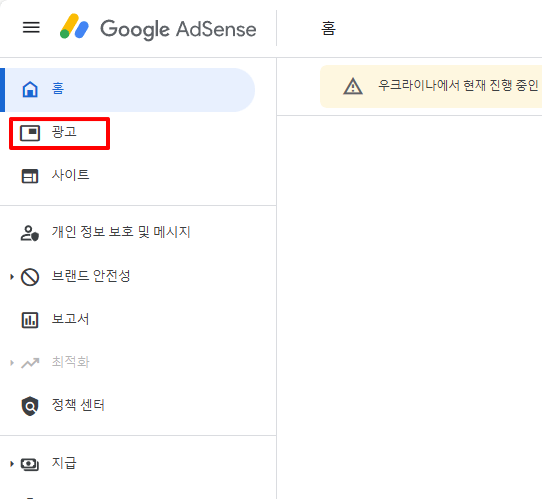
Task: Click the 정책 센터 shield icon
Action: pos(30,406)
